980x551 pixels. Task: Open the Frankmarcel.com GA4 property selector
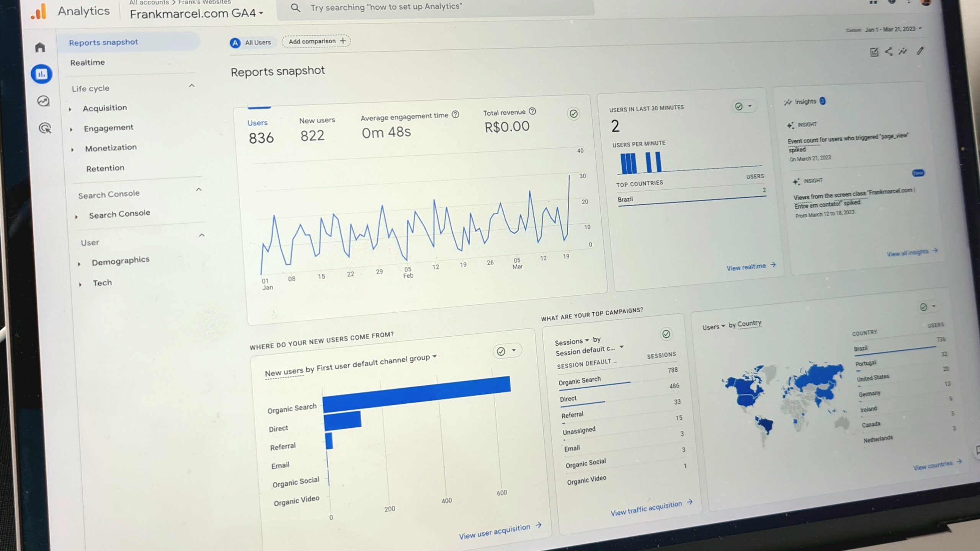(196, 13)
